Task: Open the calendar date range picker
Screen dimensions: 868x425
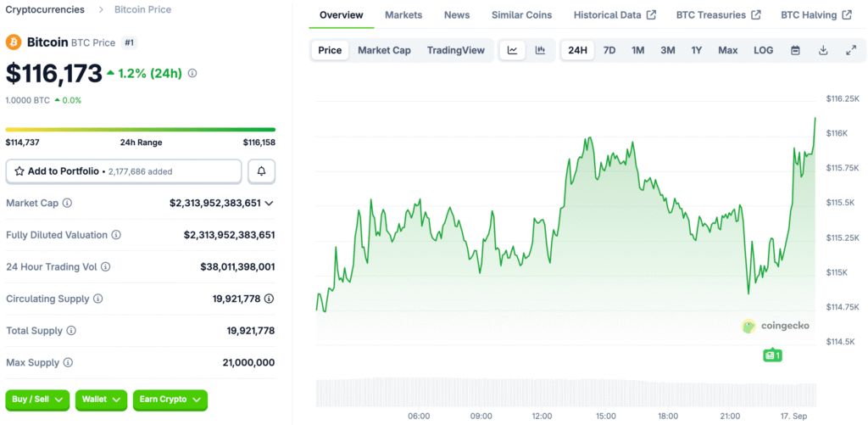Action: 795,50
